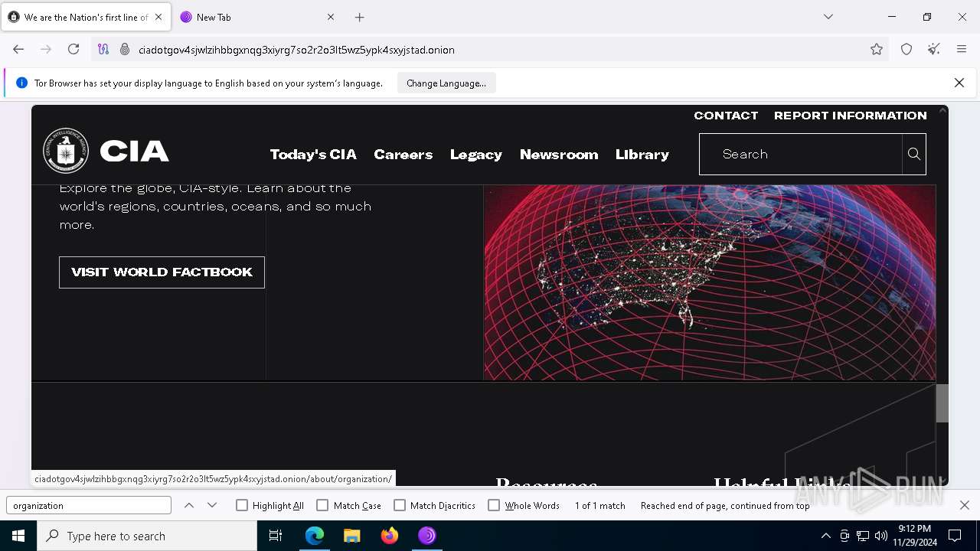Image resolution: width=980 pixels, height=551 pixels.
Task: Go forward using the forward arrow
Action: [46, 49]
